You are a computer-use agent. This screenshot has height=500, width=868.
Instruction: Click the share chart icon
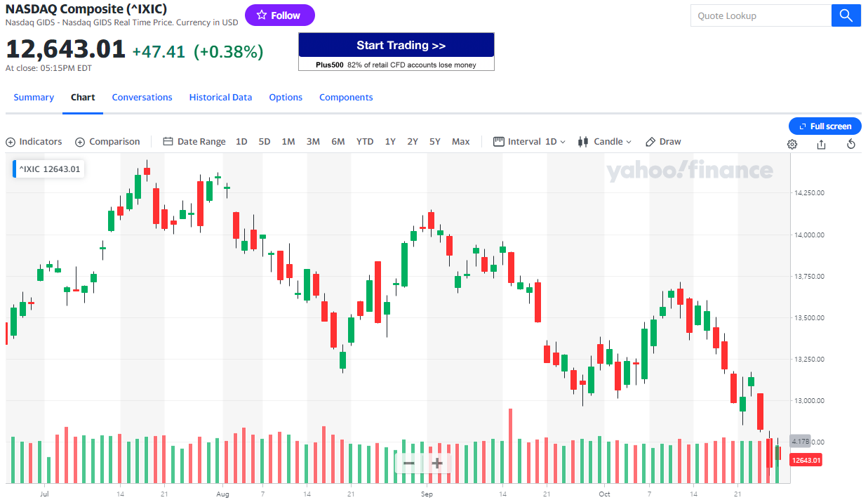[x=821, y=144]
